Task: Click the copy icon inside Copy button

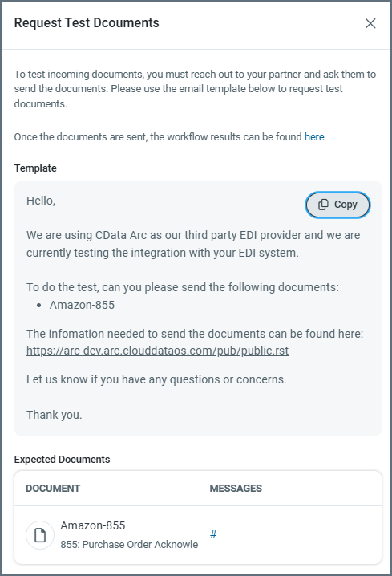Action: 323,205
